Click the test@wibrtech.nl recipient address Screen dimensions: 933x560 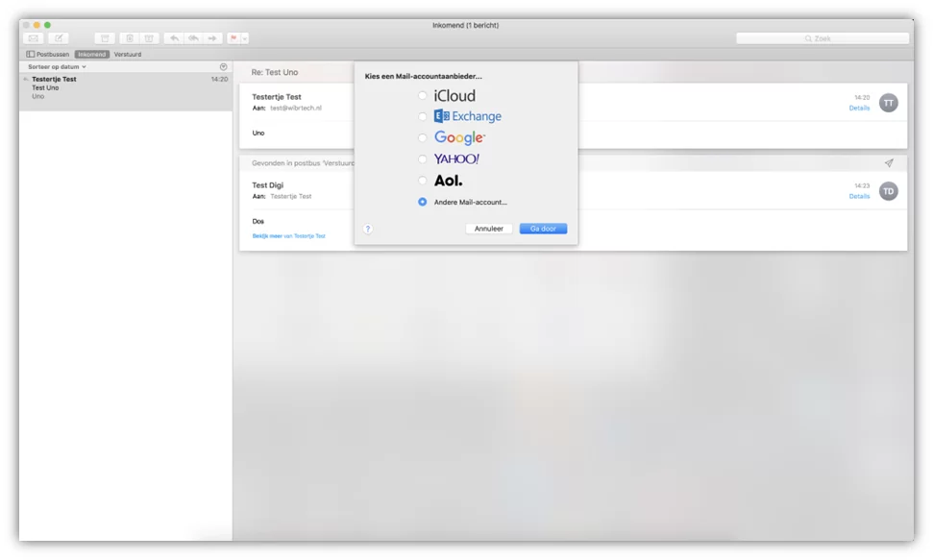point(296,109)
